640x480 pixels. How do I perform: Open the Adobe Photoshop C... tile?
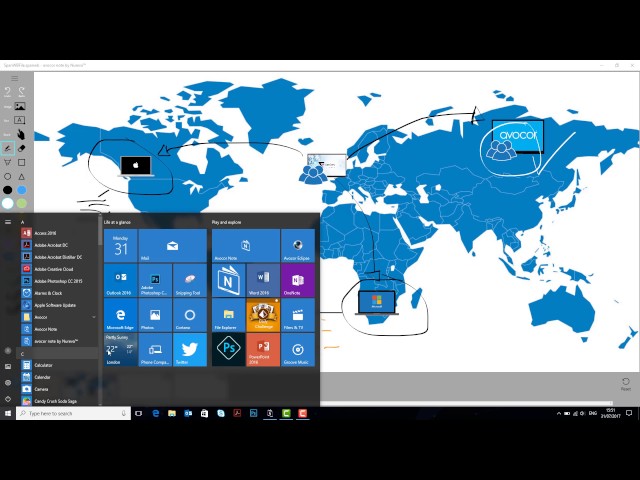[155, 280]
